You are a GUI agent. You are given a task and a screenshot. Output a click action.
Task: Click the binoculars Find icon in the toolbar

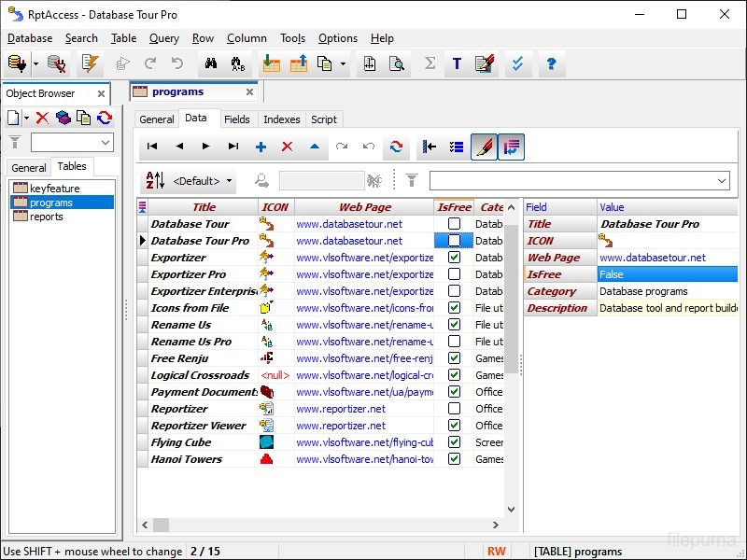[x=210, y=64]
